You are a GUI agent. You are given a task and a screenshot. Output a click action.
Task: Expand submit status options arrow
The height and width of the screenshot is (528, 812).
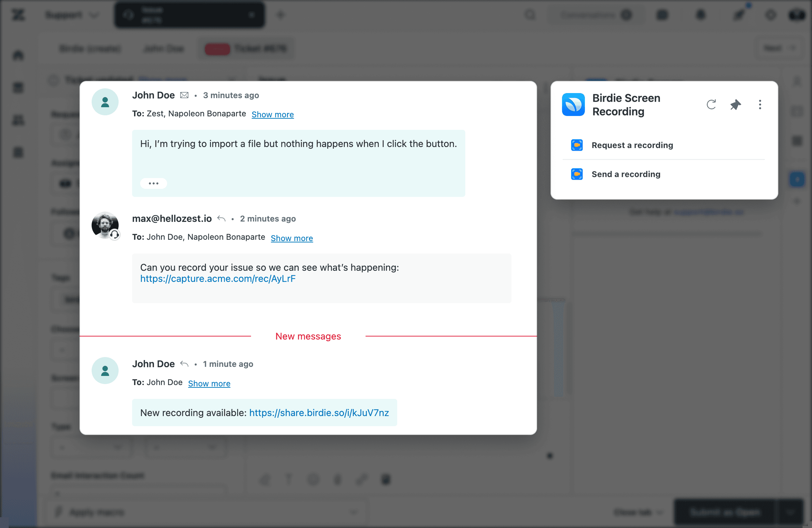(x=790, y=512)
